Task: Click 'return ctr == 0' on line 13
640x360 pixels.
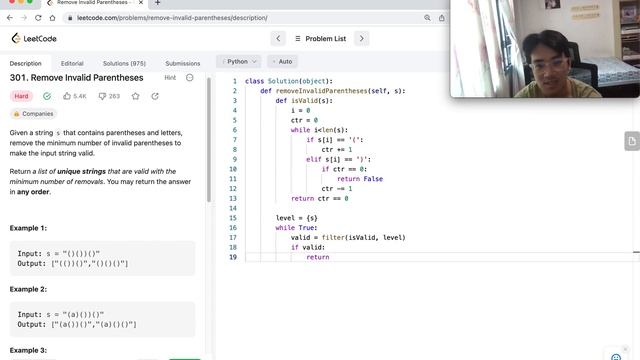Action: 320,198
